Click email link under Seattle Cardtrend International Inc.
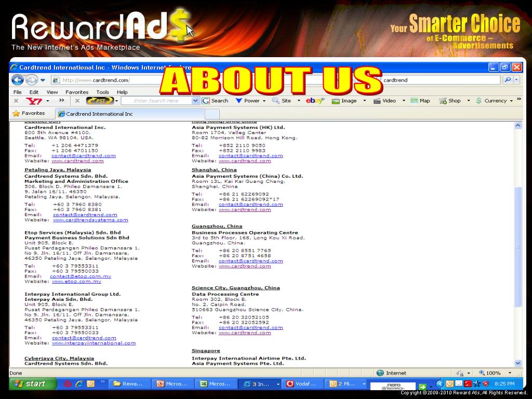Viewport: 532px width, 399px height. (84, 156)
